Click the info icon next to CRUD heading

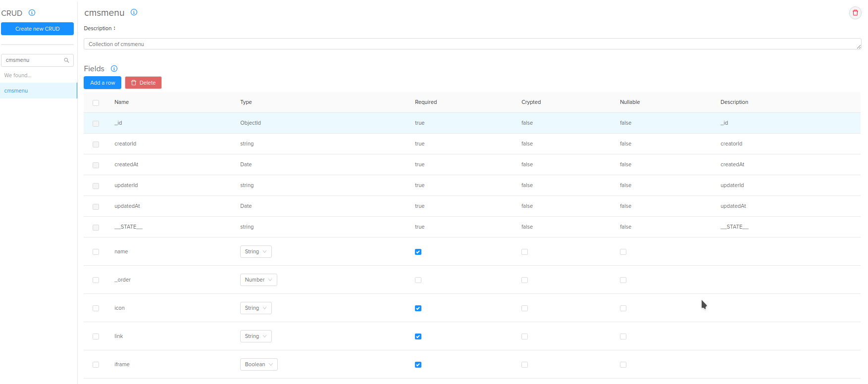pos(32,13)
